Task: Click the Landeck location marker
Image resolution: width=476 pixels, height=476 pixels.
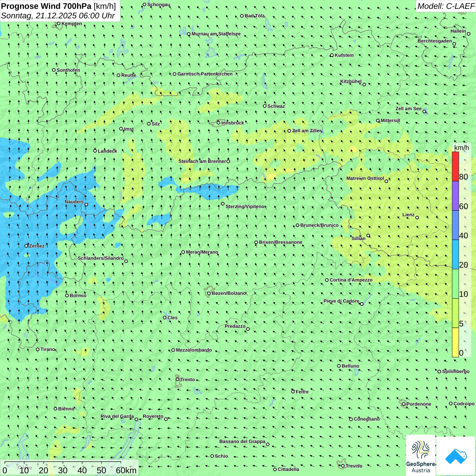Action: click(x=95, y=151)
